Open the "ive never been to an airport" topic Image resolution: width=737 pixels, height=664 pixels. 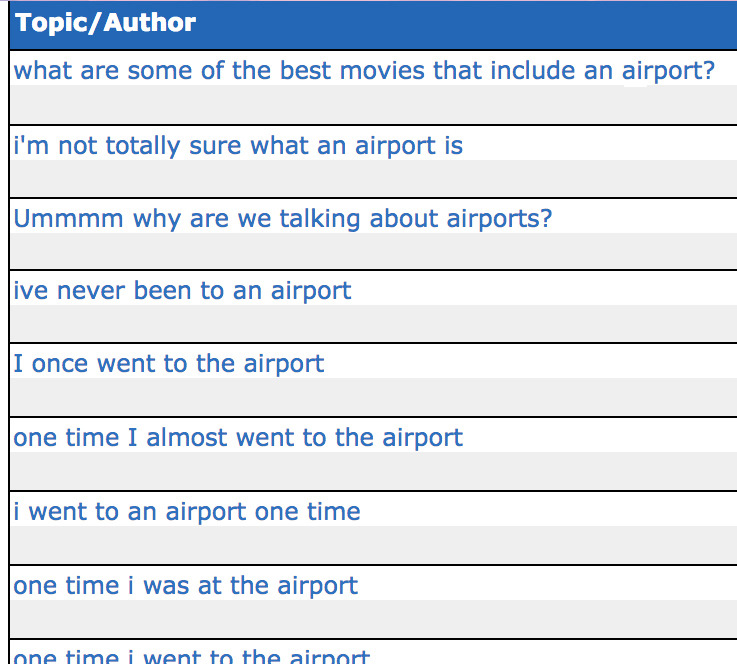point(182,290)
